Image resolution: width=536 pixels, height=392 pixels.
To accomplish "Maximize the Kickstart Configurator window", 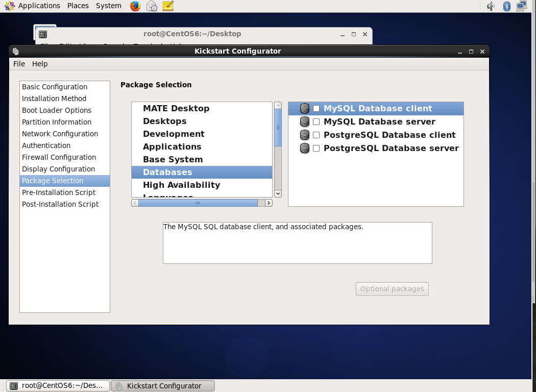I will click(x=471, y=52).
